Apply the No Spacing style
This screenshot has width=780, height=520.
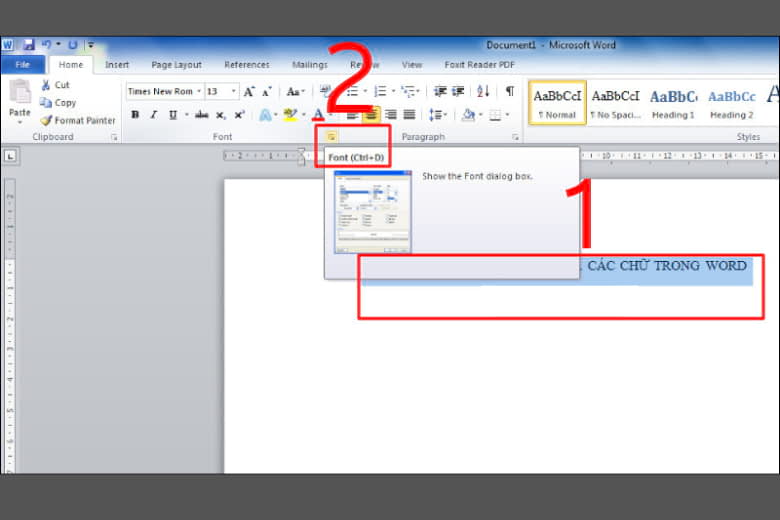(x=615, y=103)
